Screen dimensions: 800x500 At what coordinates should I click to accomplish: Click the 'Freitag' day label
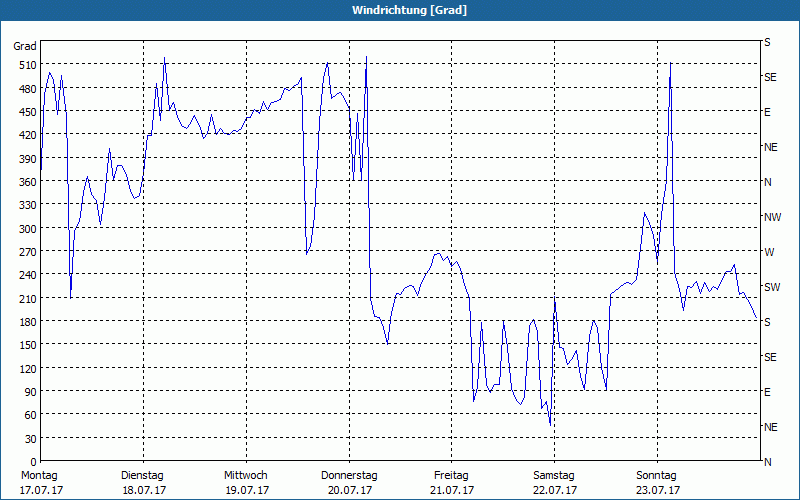[451, 476]
